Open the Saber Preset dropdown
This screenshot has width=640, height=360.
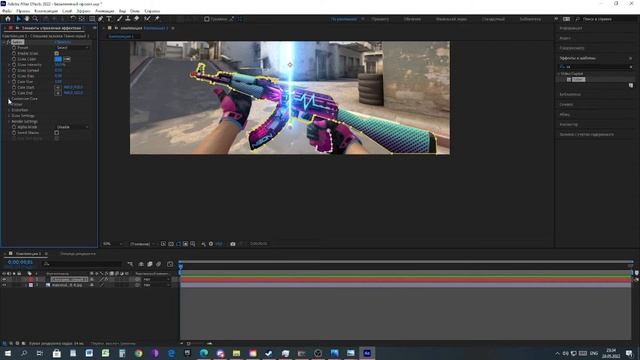click(72, 48)
